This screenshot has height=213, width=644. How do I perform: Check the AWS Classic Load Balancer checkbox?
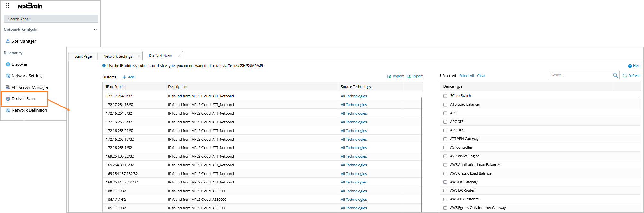[x=445, y=174]
